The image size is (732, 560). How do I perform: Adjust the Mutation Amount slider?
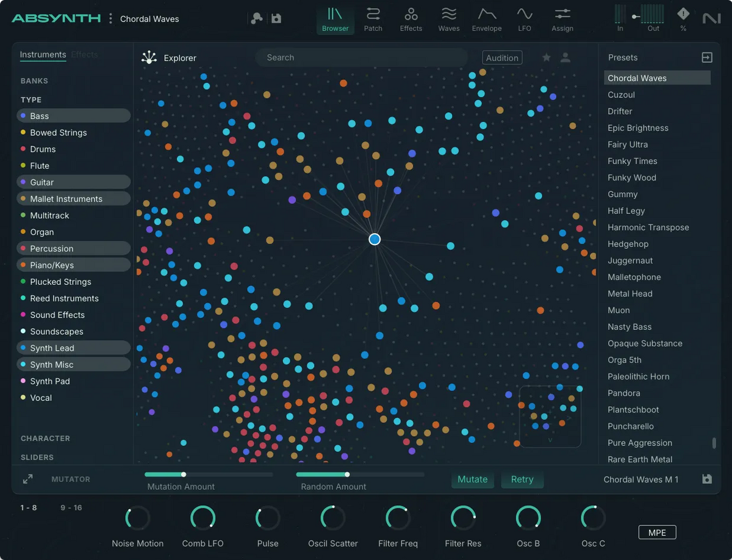184,474
